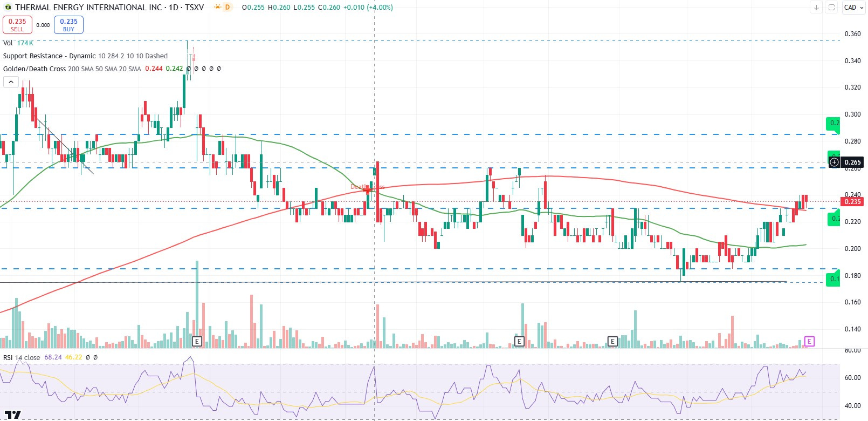Click the purple E upcoming earnings marker

click(809, 341)
